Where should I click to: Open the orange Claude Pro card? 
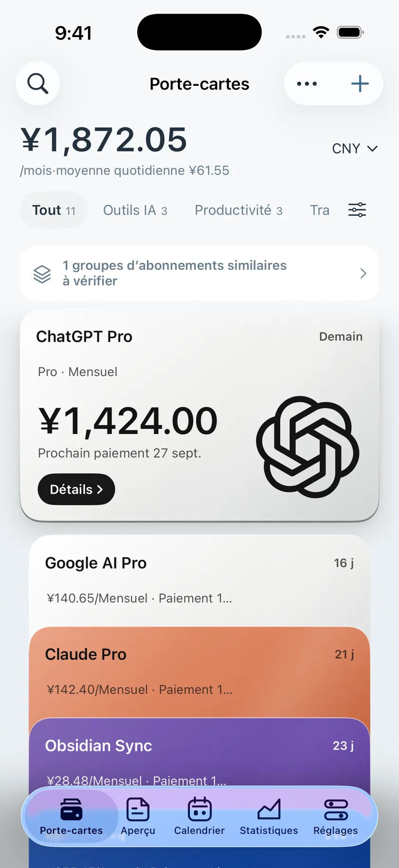pyautogui.click(x=199, y=671)
